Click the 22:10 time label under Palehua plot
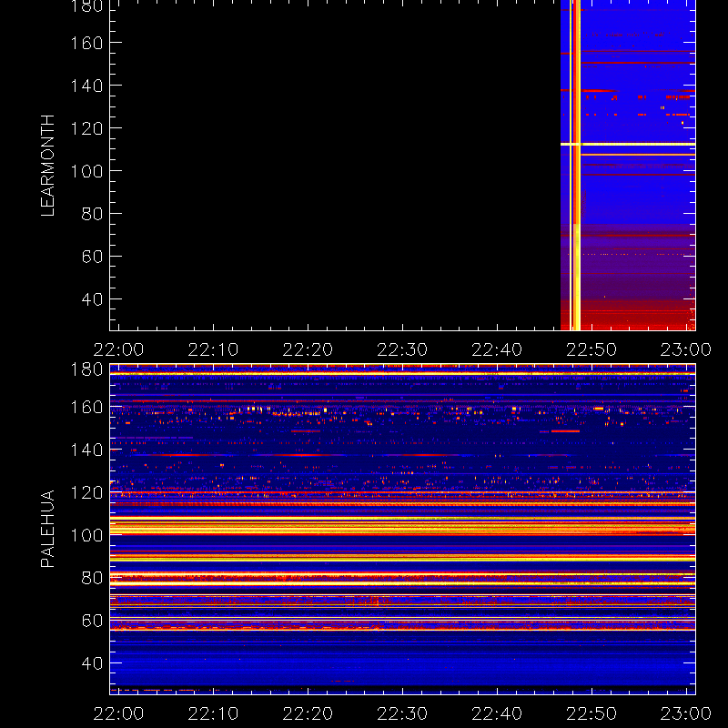The width and height of the screenshot is (728, 728). [x=213, y=713]
